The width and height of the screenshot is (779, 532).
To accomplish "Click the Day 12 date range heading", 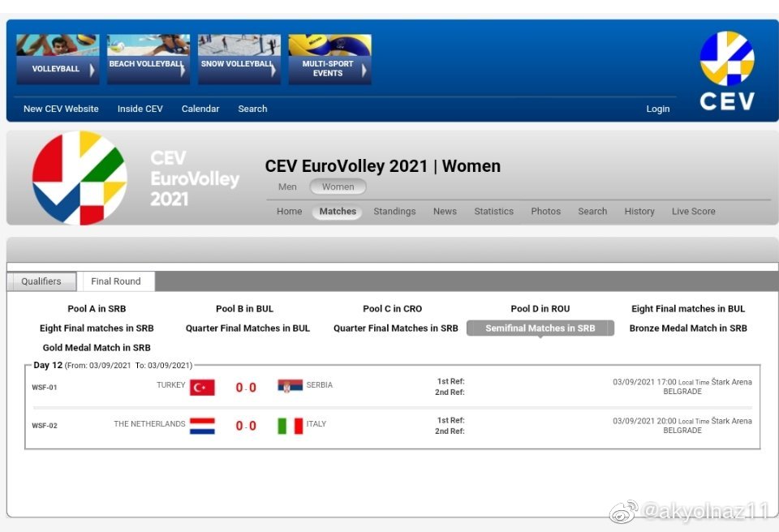I will click(x=113, y=365).
